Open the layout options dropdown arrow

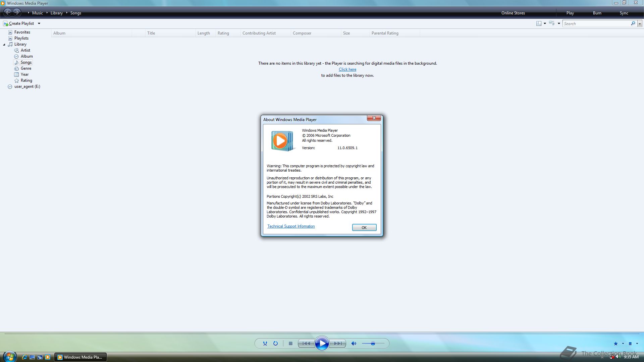pos(545,23)
